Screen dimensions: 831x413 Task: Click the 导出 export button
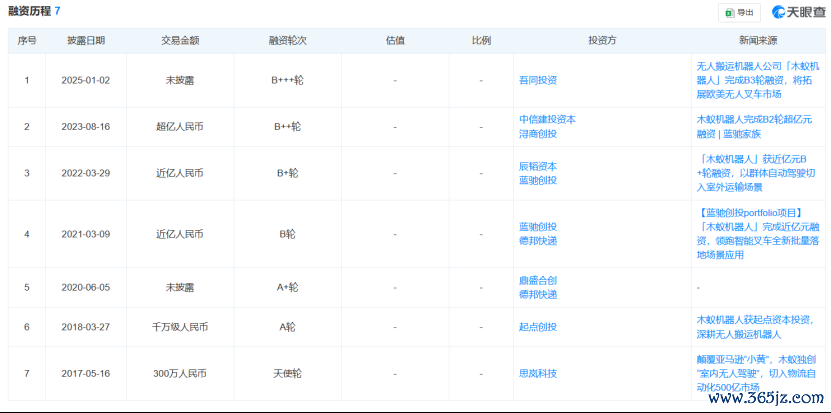[x=739, y=13]
